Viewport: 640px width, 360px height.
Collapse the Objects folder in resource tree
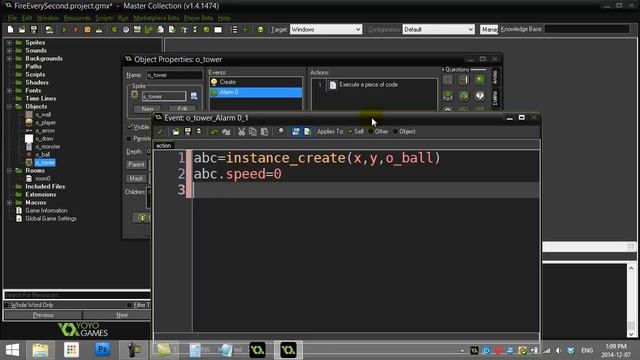point(9,107)
